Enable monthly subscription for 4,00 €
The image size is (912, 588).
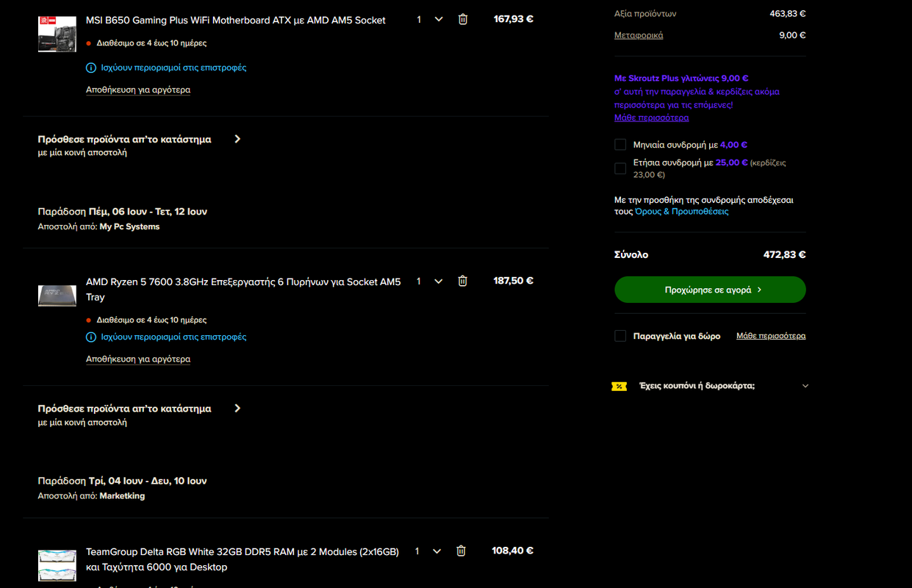pyautogui.click(x=620, y=145)
